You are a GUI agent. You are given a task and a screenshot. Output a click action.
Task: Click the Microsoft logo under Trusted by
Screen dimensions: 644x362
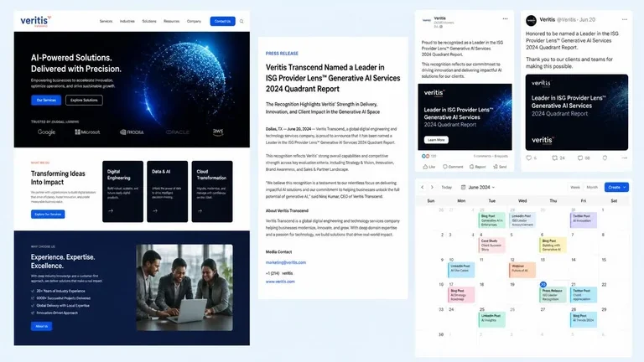pyautogui.click(x=87, y=132)
